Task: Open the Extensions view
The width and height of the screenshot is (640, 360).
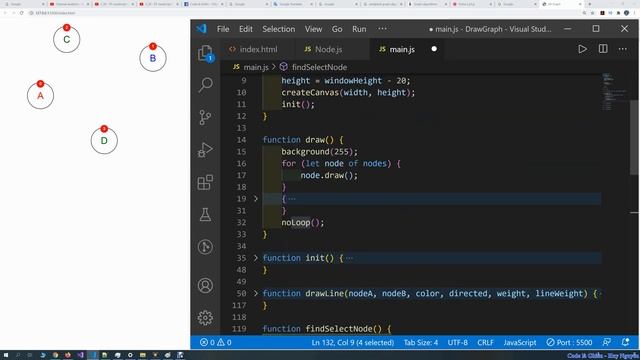Action: point(205,182)
